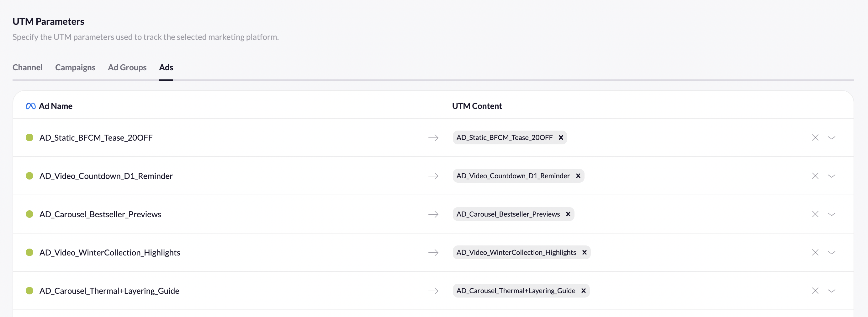Clear all UTM content for BFCM Tease row
Viewport: 868px width, 317px height.
[815, 137]
